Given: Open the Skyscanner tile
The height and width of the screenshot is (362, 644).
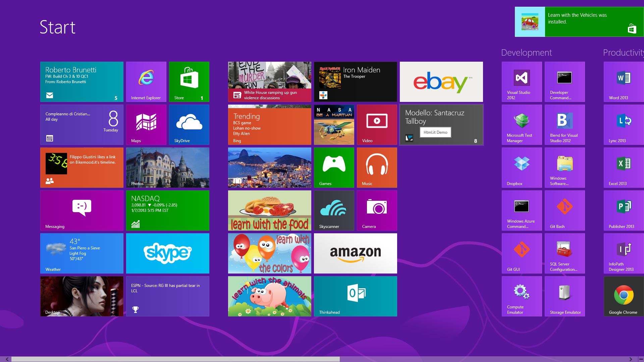Looking at the screenshot, I should point(334,210).
